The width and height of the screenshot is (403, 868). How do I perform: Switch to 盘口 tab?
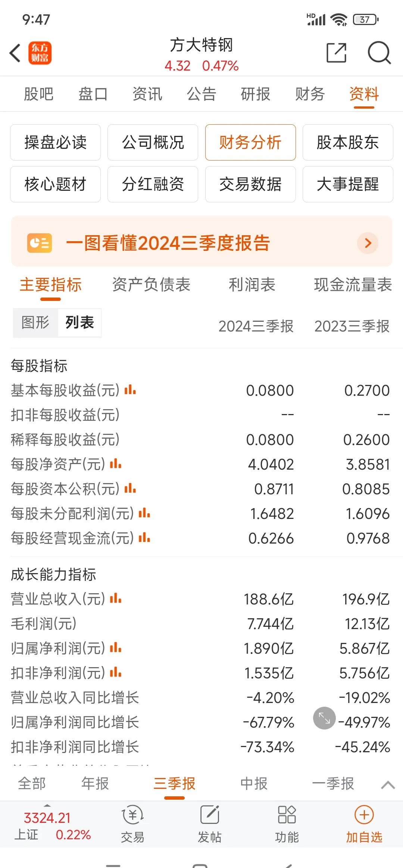tap(93, 94)
